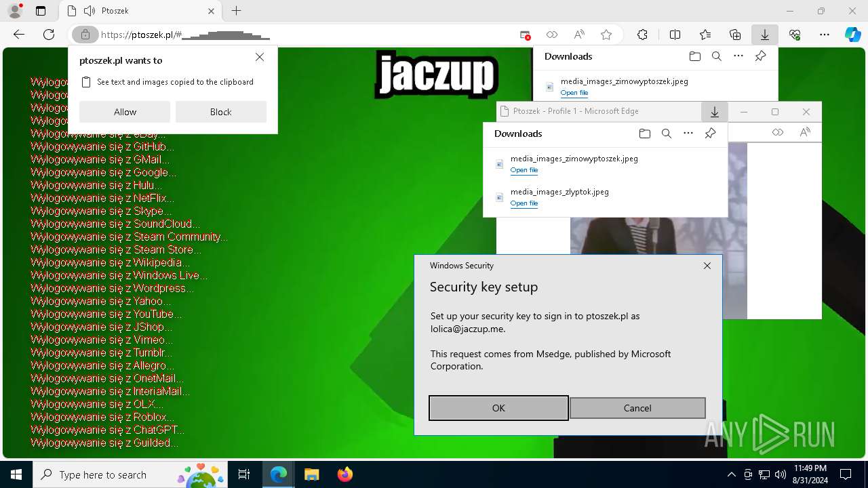
Task: Open Immersive Reader in main window
Action: 552,35
